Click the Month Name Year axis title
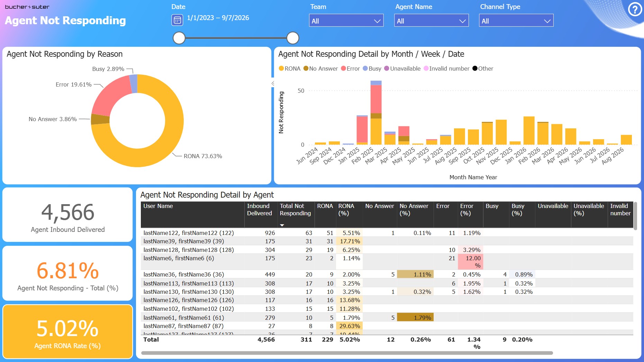The height and width of the screenshot is (362, 644). 473,177
